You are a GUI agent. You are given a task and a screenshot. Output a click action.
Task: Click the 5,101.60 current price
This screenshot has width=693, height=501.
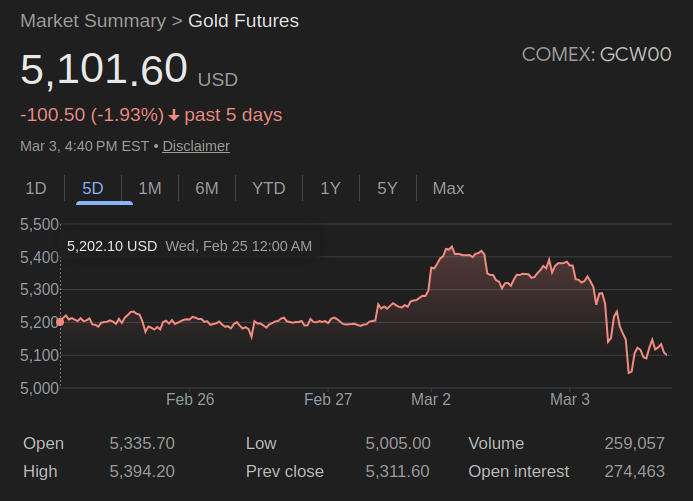click(104, 70)
